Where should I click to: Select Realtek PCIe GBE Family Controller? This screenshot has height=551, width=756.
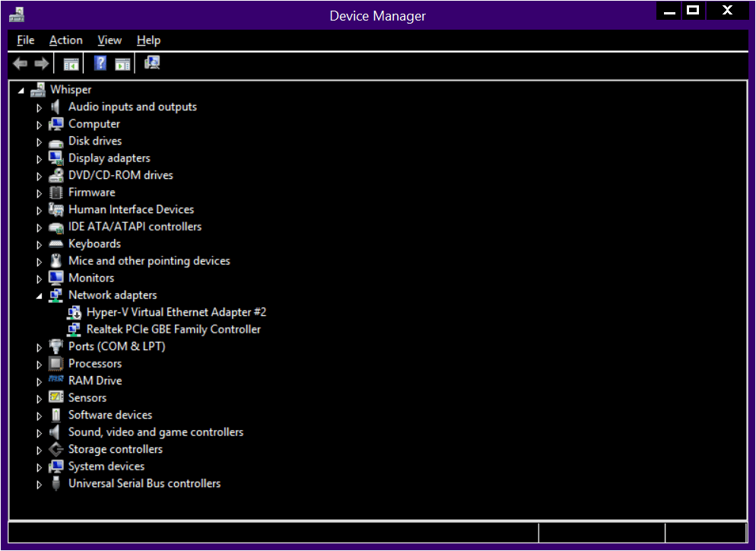pyautogui.click(x=173, y=330)
